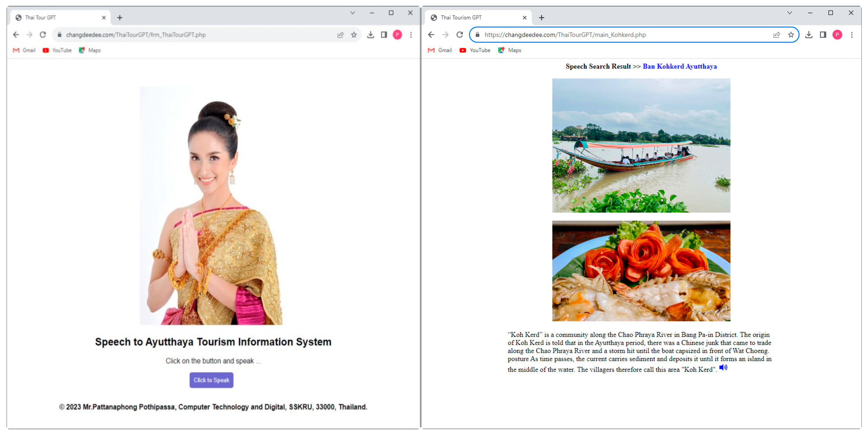
Task: Bookmark the left page with star icon
Action: pyautogui.click(x=354, y=35)
